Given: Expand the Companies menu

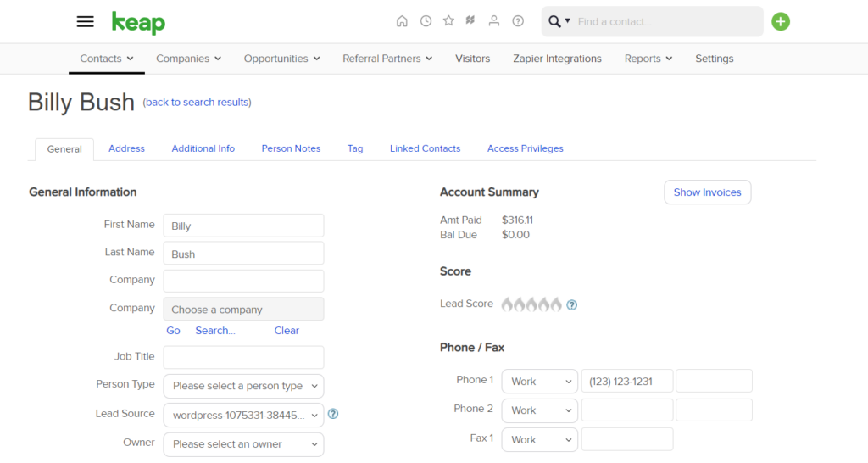Looking at the screenshot, I should tap(189, 59).
